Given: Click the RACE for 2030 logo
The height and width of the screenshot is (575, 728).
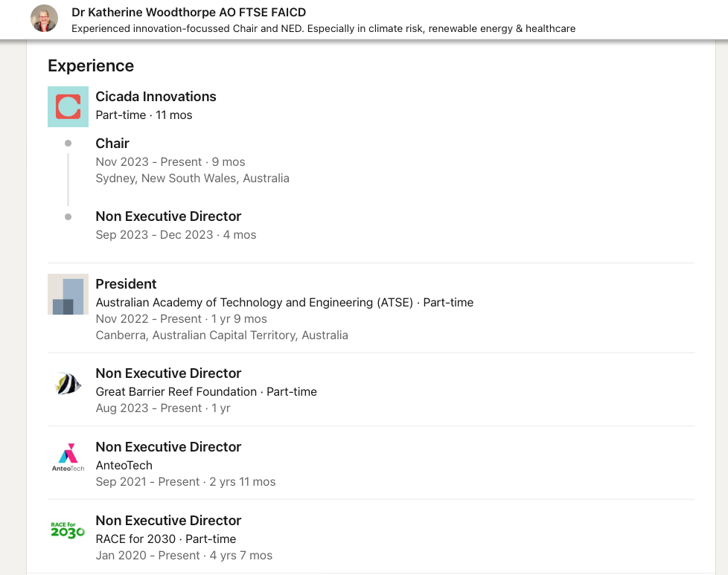Looking at the screenshot, I should [x=68, y=530].
